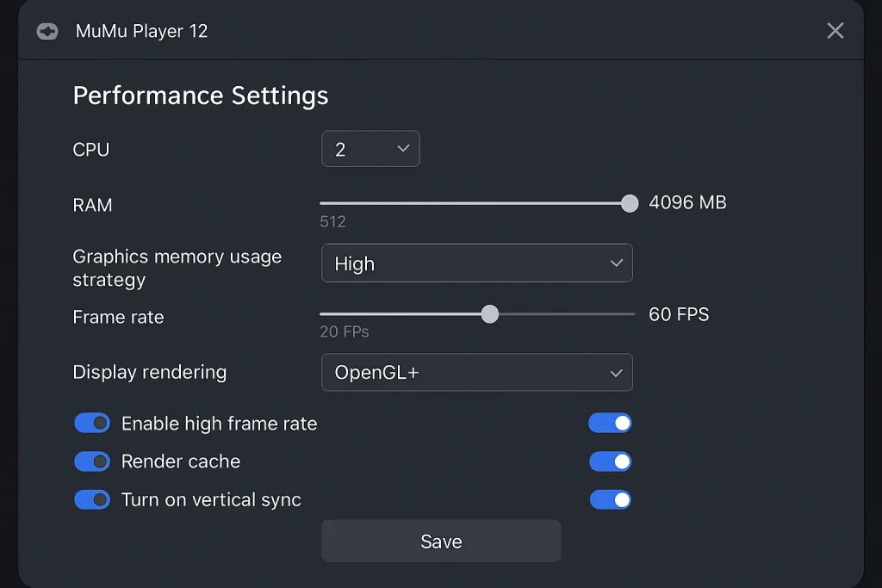Click the RAM slider handle
This screenshot has height=588, width=882.
coord(630,203)
